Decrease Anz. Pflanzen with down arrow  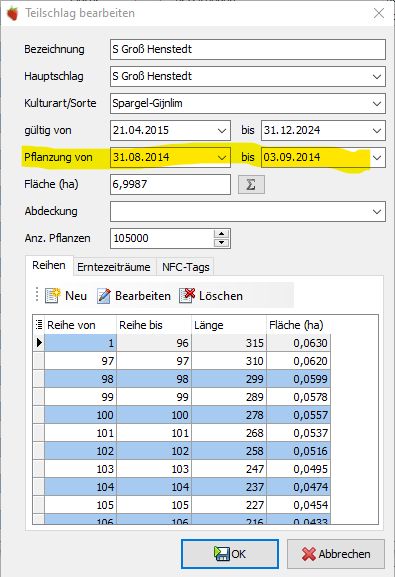[221, 243]
